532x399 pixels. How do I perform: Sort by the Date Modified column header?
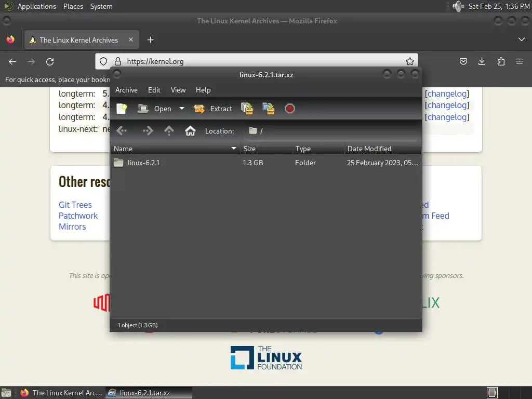coord(383,149)
